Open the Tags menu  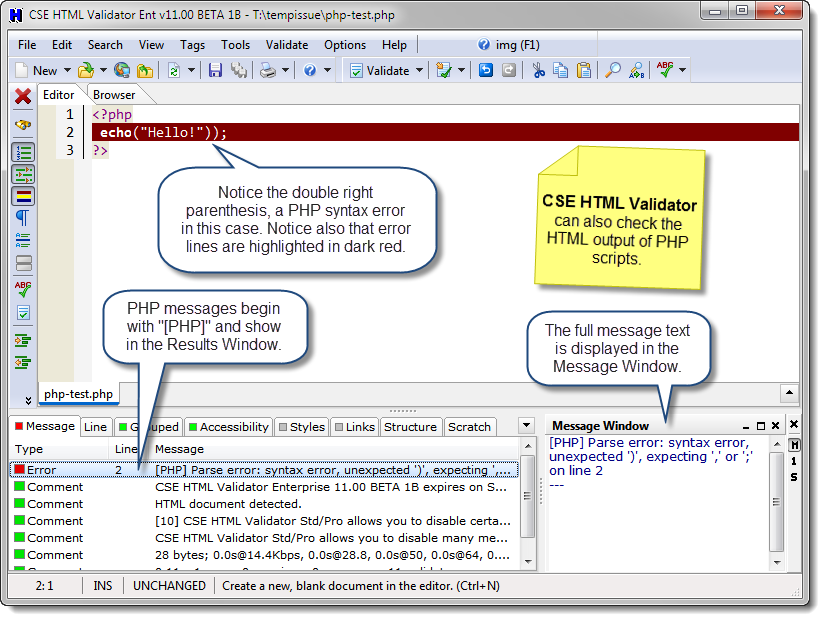coord(193,45)
